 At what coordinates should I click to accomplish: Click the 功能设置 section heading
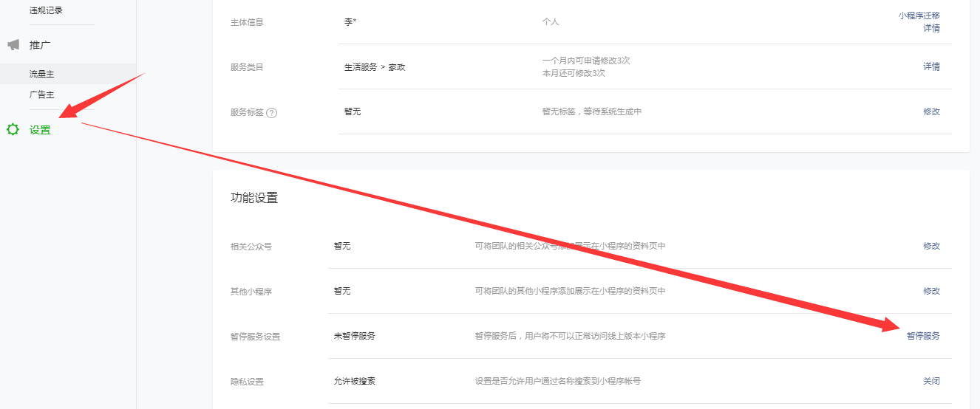pos(254,198)
